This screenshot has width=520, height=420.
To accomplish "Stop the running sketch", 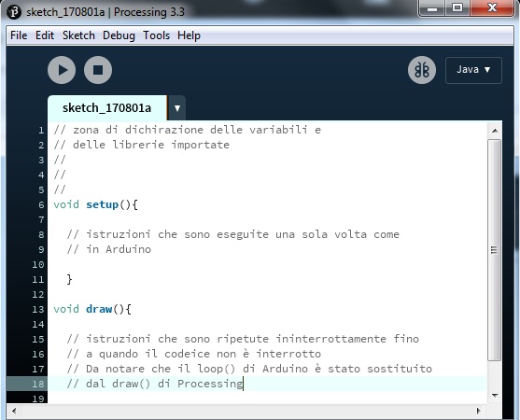I will [98, 70].
